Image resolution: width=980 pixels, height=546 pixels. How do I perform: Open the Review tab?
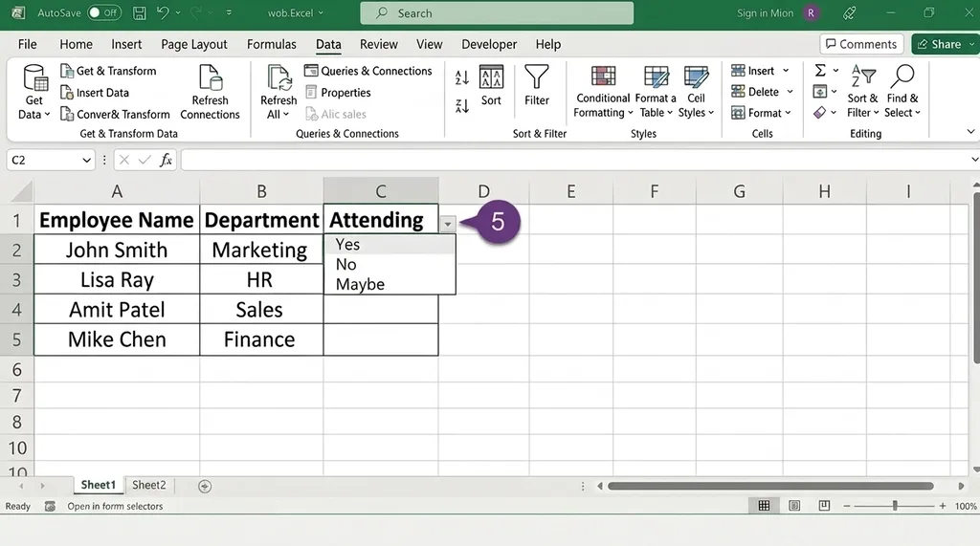coord(379,44)
